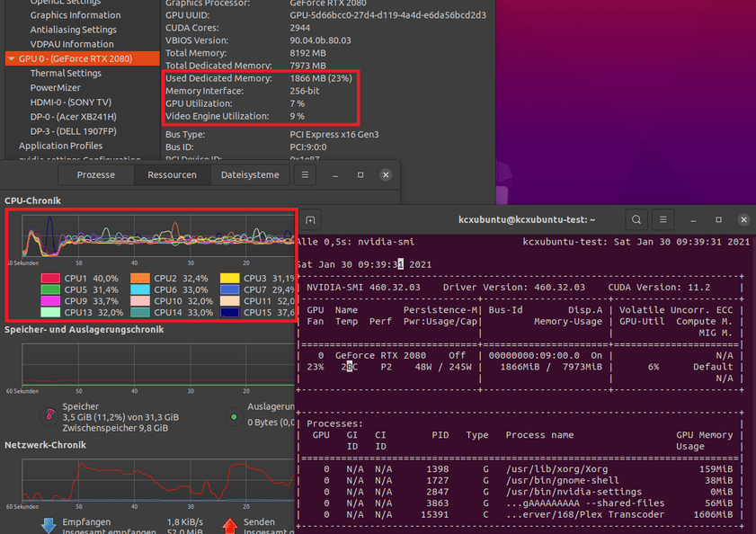
Task: Change the CPU10 pink color swatch
Action: pyautogui.click(x=140, y=301)
